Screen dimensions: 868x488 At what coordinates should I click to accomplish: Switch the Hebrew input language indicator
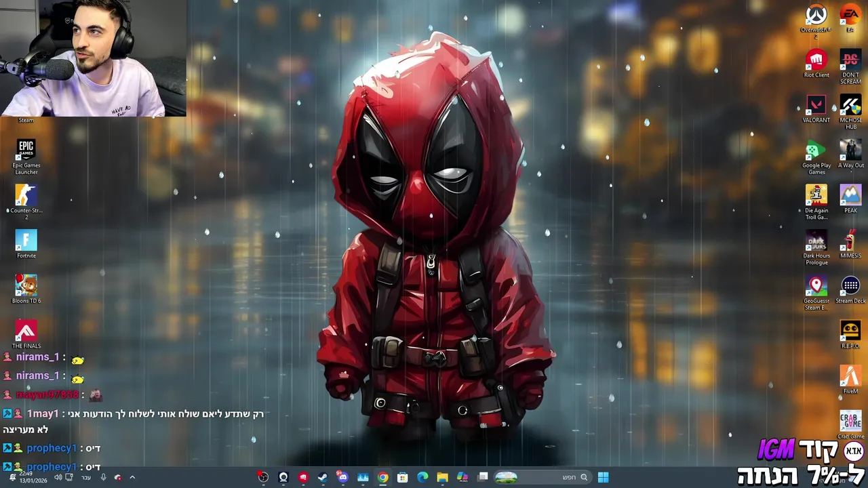[86, 477]
